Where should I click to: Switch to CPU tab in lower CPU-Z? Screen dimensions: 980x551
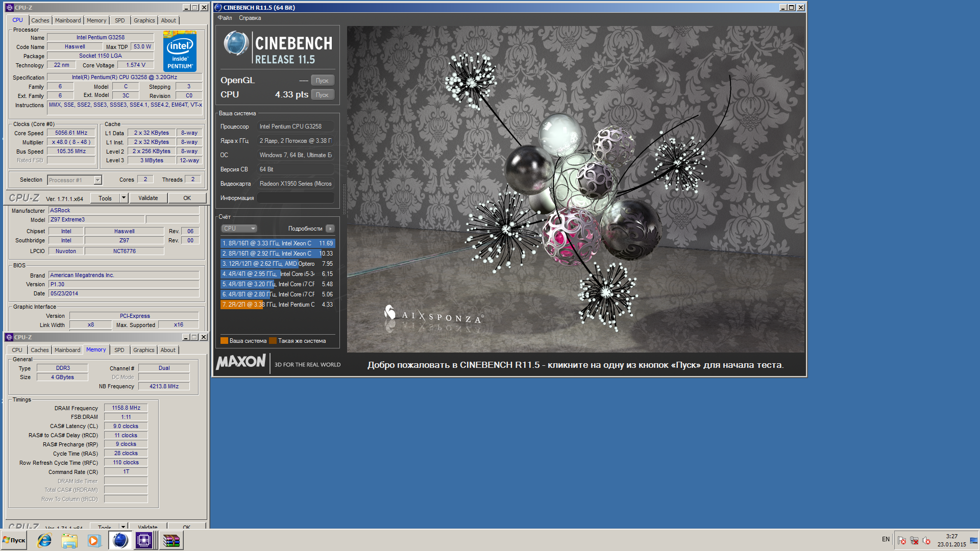pyautogui.click(x=17, y=350)
